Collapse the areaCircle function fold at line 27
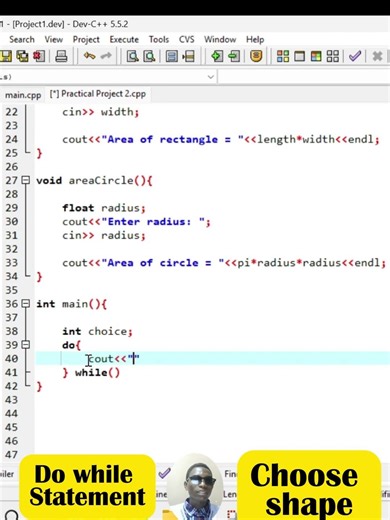The height and width of the screenshot is (520, 390). 26,180
